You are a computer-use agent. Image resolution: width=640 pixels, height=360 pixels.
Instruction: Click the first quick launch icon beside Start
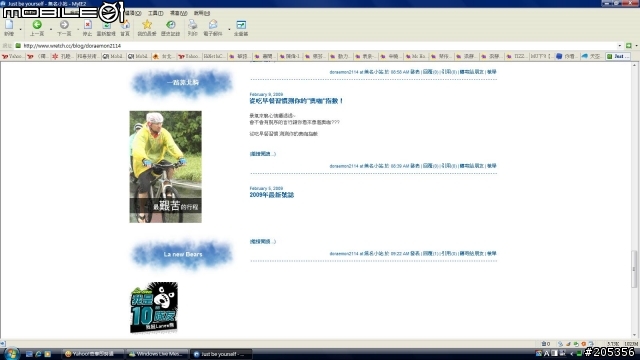click(29, 354)
